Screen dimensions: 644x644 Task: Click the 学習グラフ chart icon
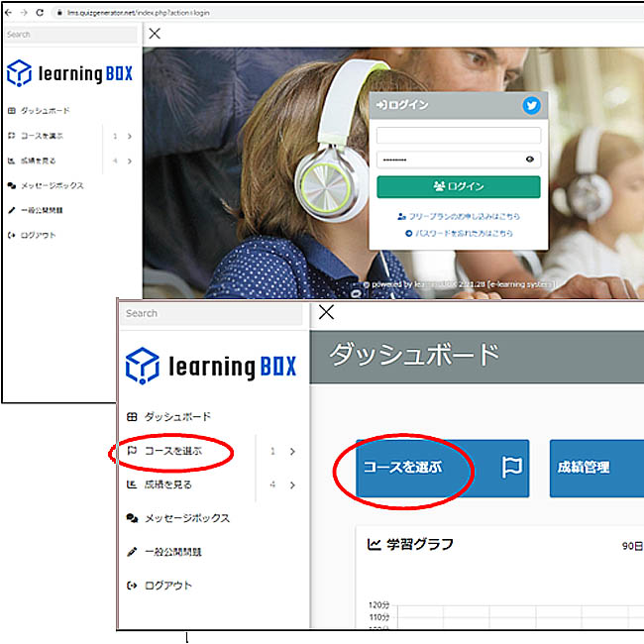point(374,545)
